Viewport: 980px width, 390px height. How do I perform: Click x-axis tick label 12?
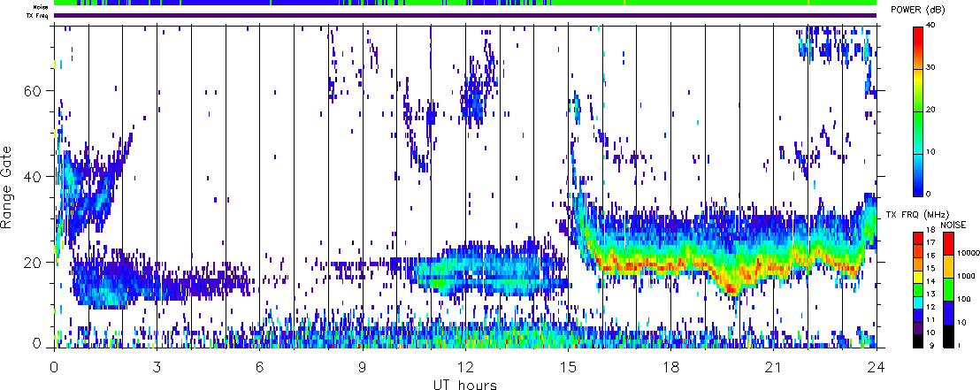465,366
